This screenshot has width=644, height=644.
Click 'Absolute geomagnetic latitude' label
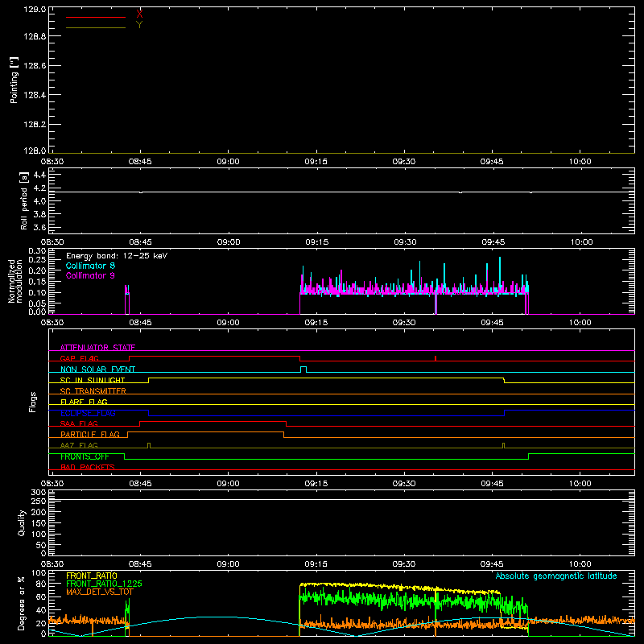click(556, 576)
